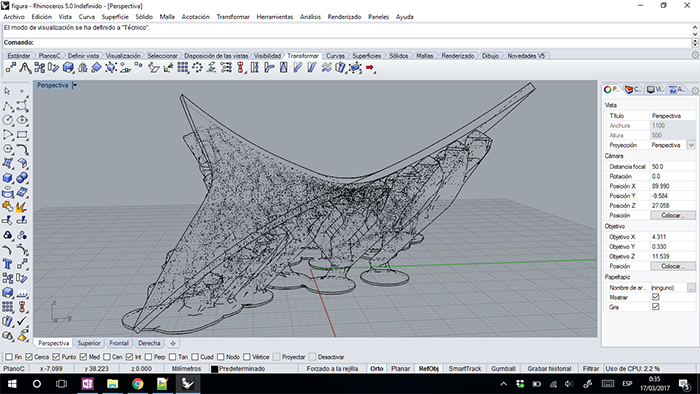Toggle the Cen object snap checkbox
700x394 pixels.
[107, 357]
